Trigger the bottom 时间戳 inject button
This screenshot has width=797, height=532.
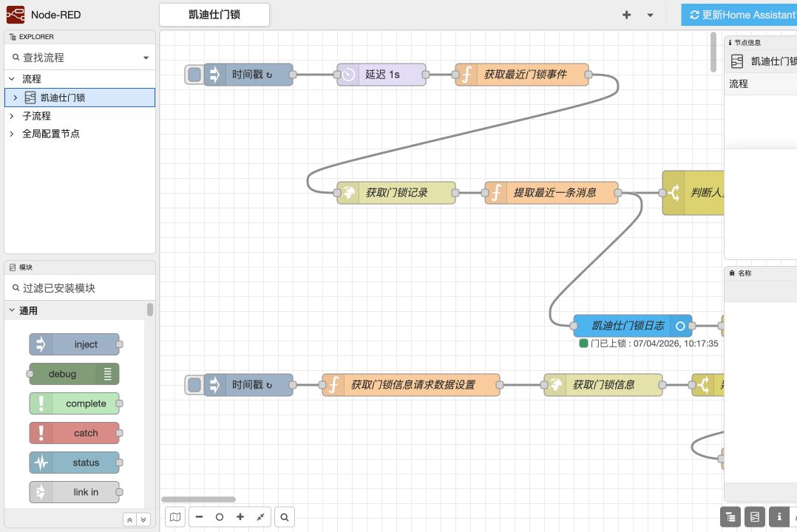[194, 385]
